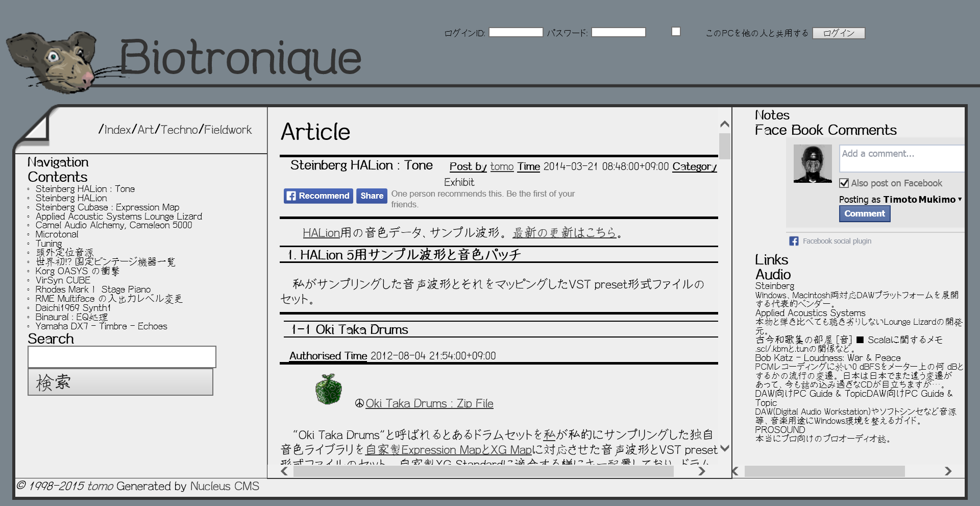Open Yamaha DX7 - Timbre - Echoes
Image resolution: width=980 pixels, height=506 pixels.
coord(102,326)
